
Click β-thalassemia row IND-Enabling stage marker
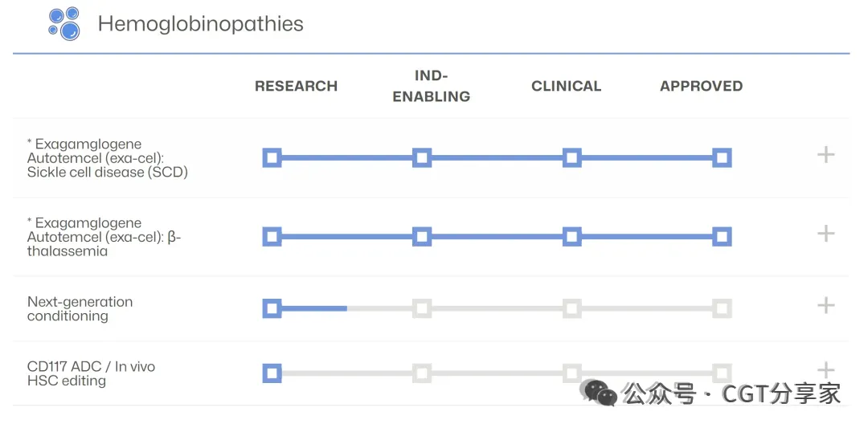pyautogui.click(x=422, y=236)
